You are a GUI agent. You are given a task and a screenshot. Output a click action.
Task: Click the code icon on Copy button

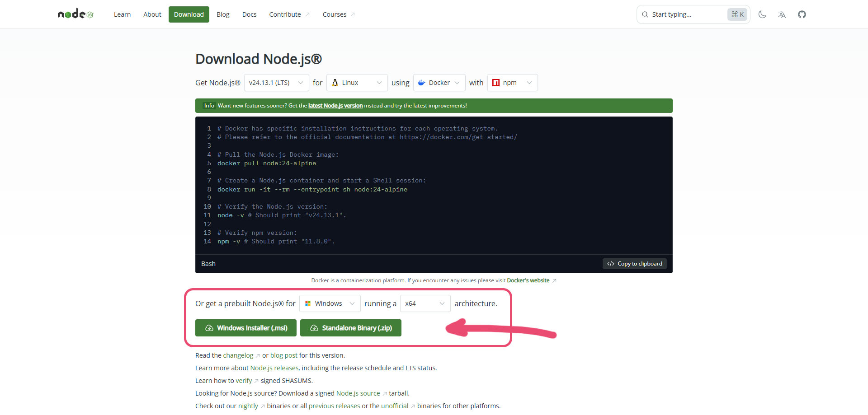point(611,264)
